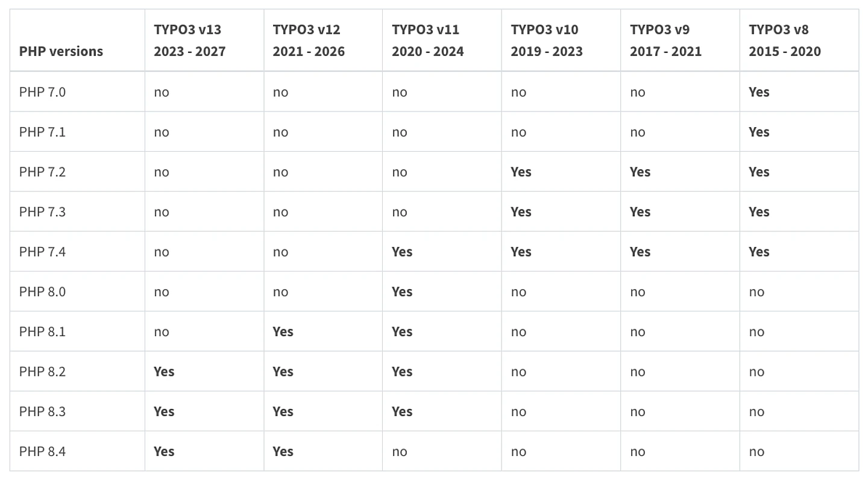Select the PHP 8.0 row label

(42, 291)
